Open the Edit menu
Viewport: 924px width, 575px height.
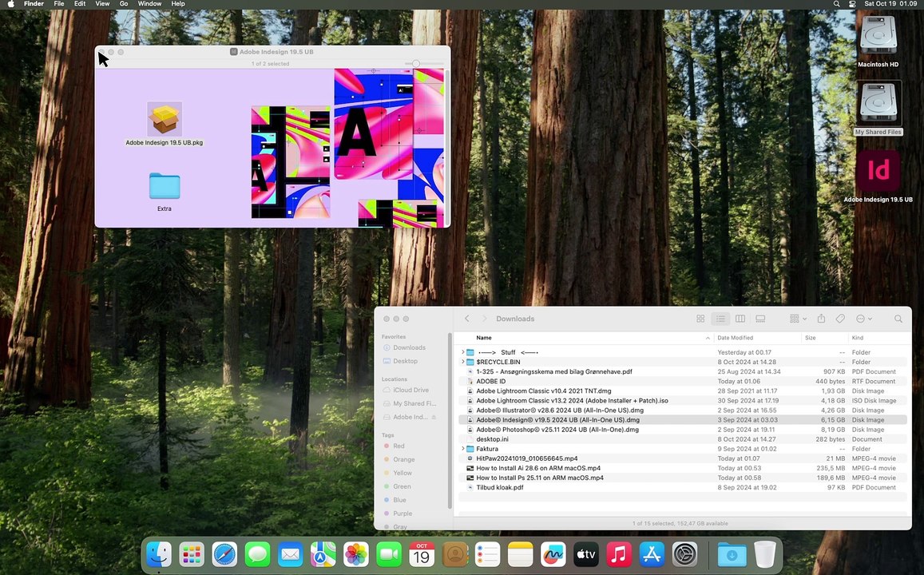tap(80, 3)
